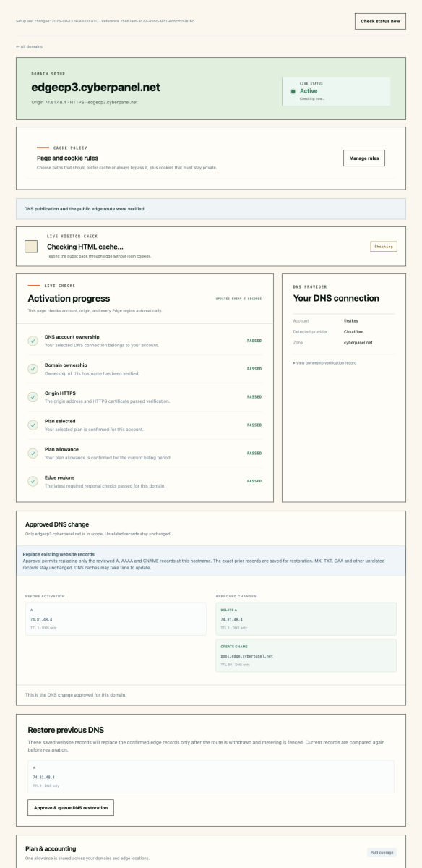
Task: Open Manage rules for cache policy
Action: pos(364,158)
